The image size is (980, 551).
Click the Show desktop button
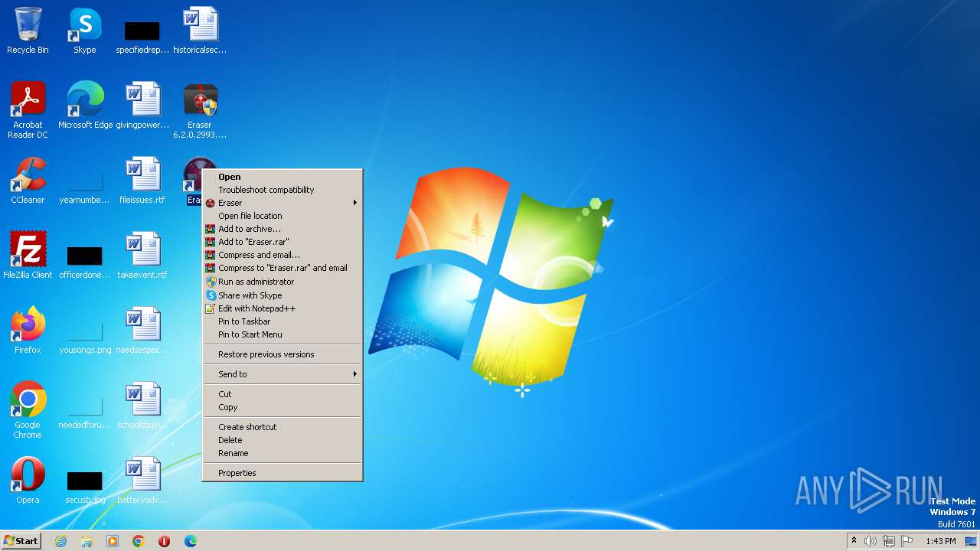coord(972,541)
